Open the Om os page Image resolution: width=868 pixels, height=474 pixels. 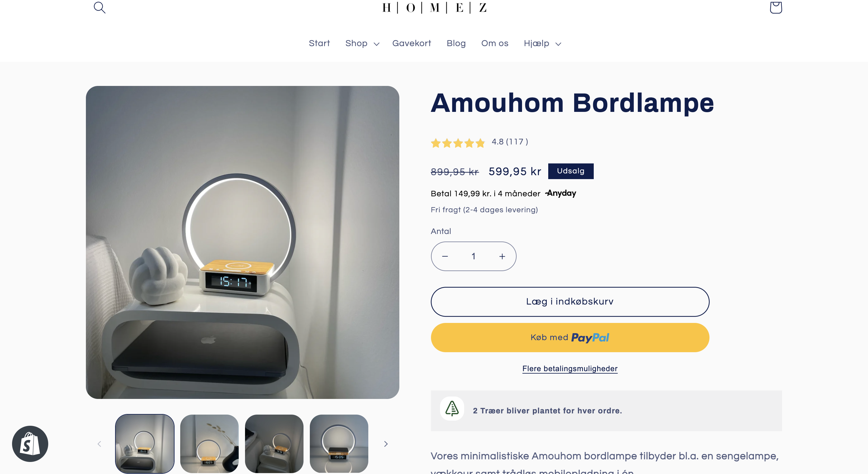[x=495, y=43]
